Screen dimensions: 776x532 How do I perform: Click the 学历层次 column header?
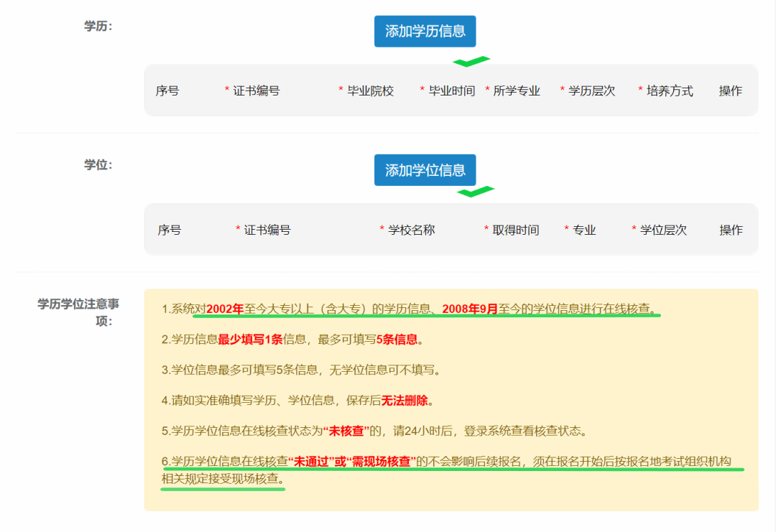coord(591,90)
